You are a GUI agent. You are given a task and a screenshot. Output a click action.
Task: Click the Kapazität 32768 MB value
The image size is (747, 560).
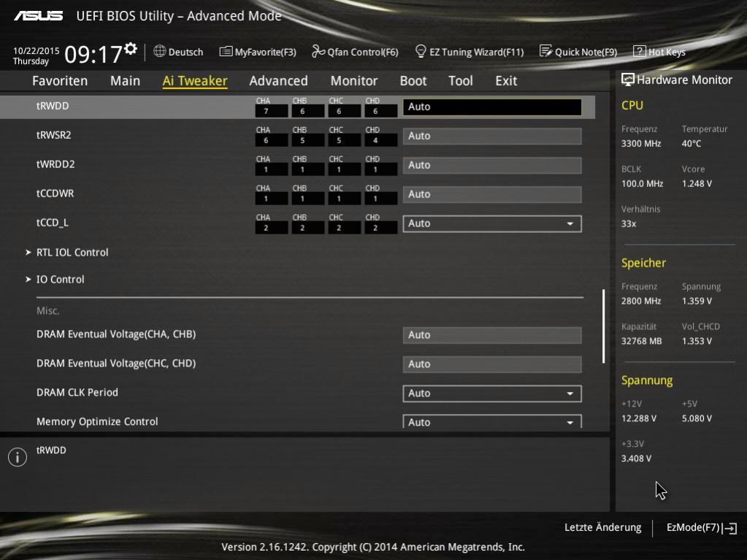click(x=642, y=342)
